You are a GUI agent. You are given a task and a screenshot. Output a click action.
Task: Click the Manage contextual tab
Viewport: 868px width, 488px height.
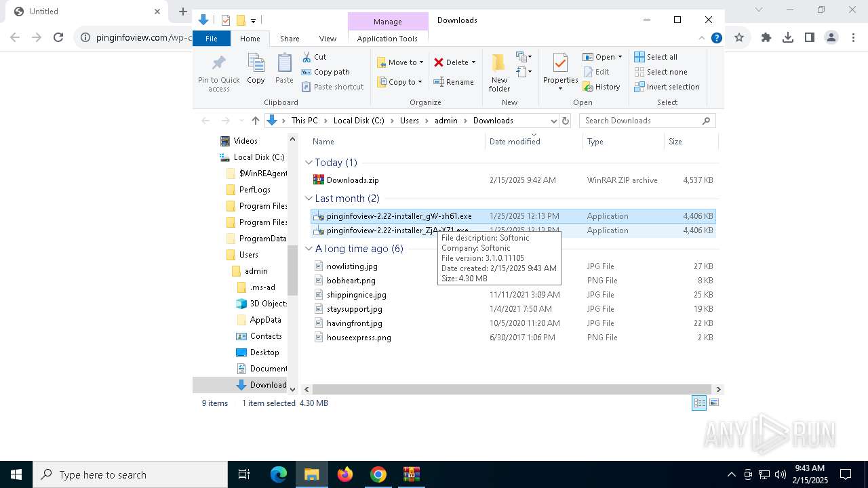tap(387, 22)
